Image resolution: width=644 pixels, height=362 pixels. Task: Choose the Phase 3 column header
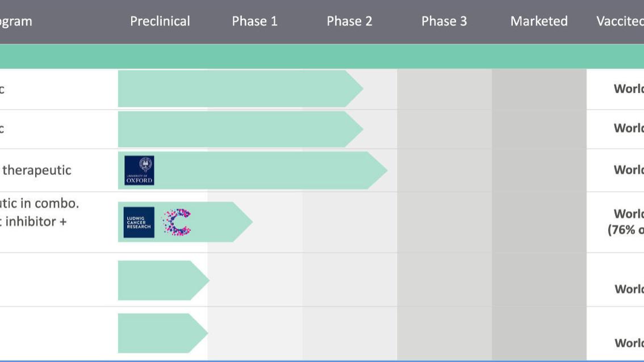click(x=444, y=22)
